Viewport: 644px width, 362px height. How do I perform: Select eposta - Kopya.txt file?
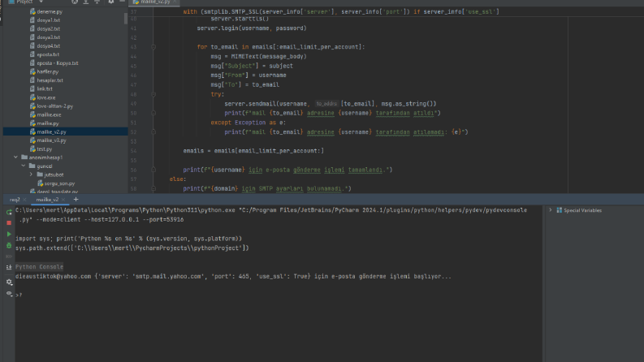58,63
